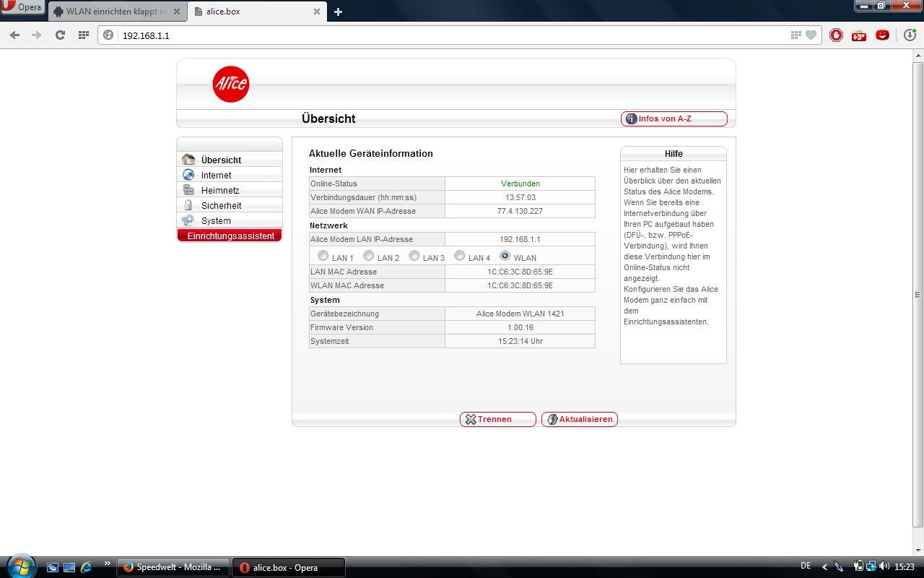The image size is (924, 578).
Task: Click the Opera menu button
Action: tap(22, 7)
